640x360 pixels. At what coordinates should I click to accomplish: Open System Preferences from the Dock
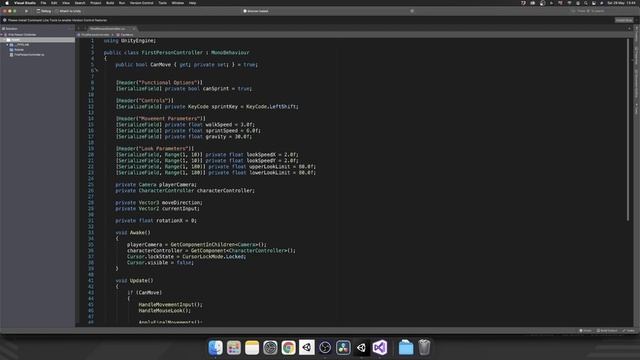270,348
